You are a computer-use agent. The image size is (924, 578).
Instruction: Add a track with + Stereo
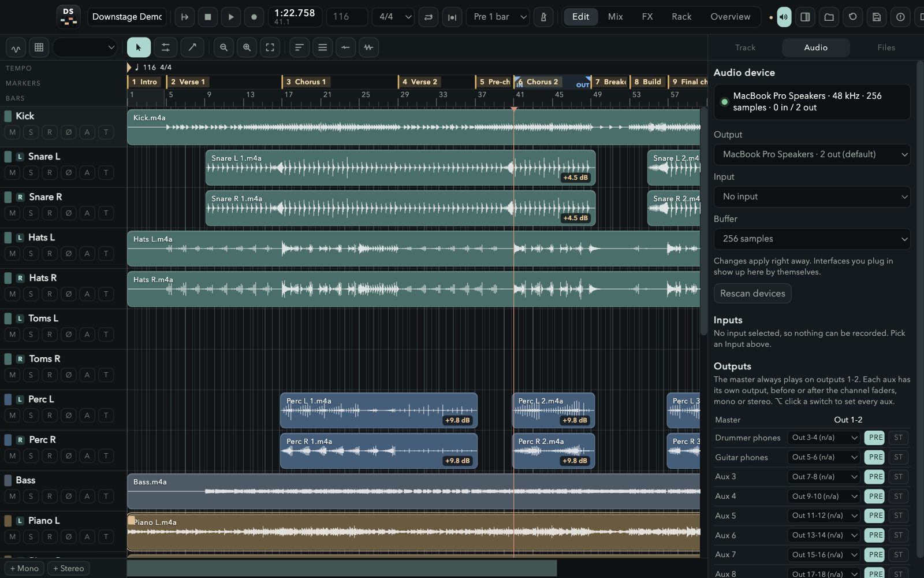click(x=69, y=568)
